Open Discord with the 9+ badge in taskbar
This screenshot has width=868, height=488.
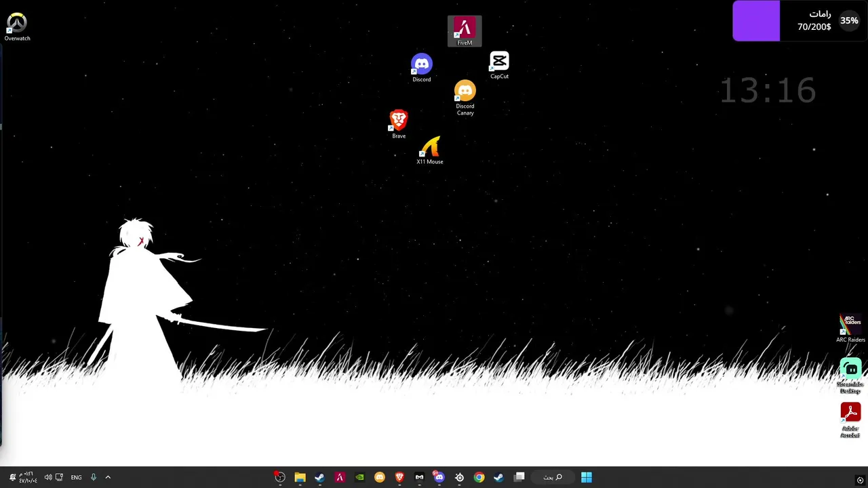[x=439, y=477]
